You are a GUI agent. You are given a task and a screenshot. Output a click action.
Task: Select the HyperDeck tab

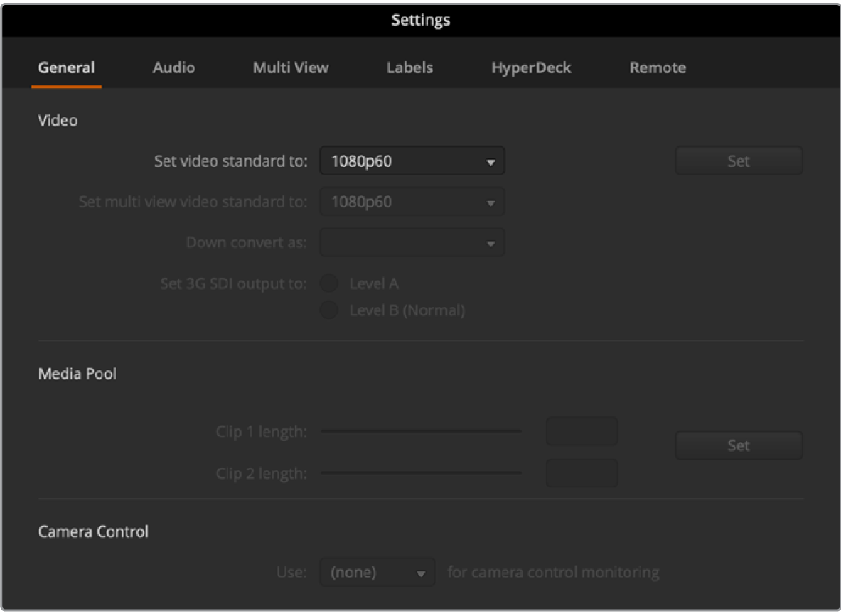point(531,68)
